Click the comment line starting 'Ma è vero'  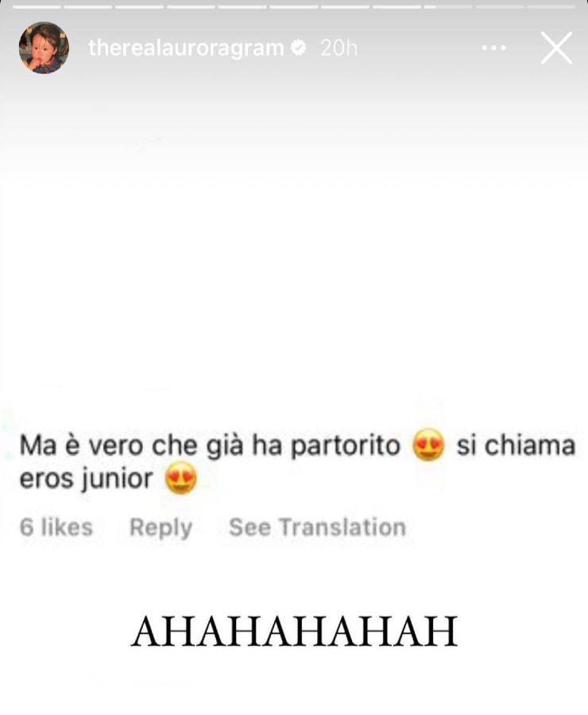point(297,445)
